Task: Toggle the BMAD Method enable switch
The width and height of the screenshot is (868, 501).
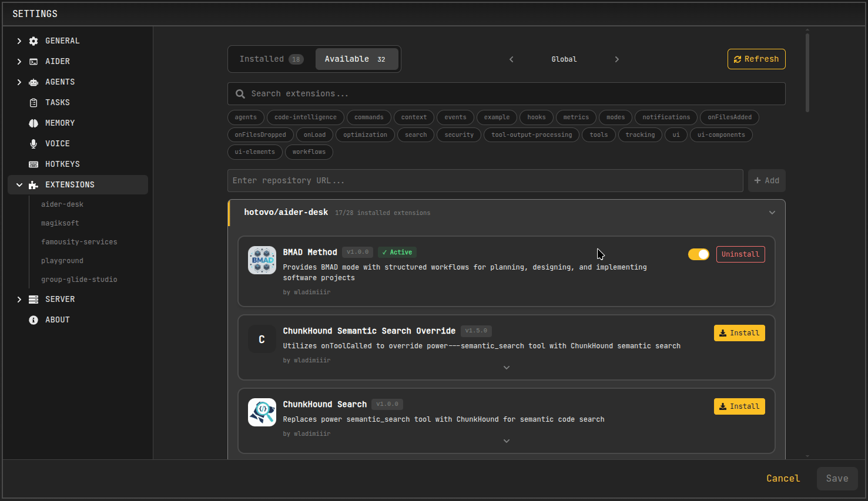Action: [699, 254]
